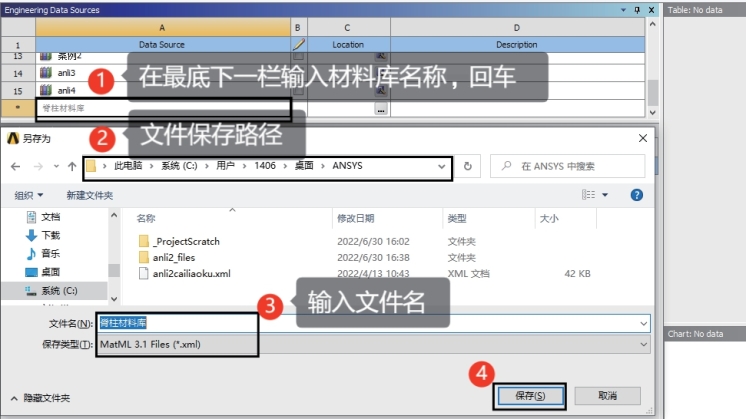Click the Description column header cell
This screenshot has height=419, width=746.
(x=517, y=45)
